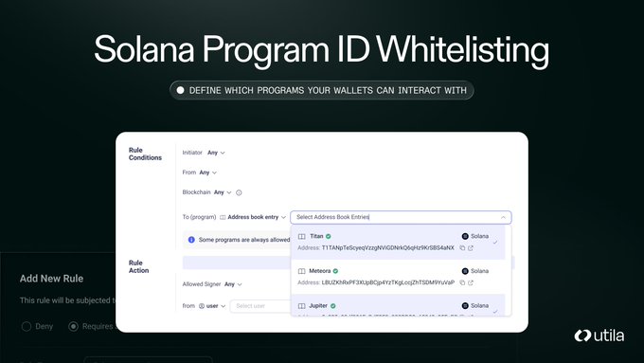Open the From Any dropdown under Rule Conditions
This screenshot has height=363, width=644.
tap(207, 172)
